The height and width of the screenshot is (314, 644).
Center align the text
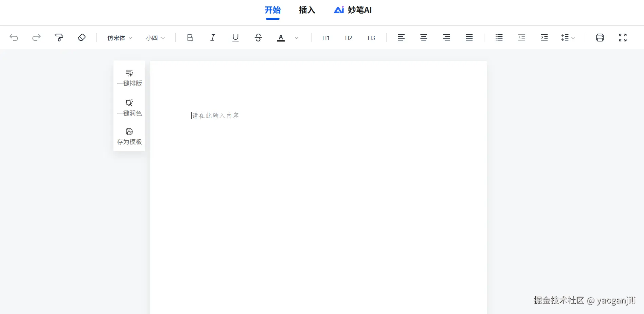424,37
